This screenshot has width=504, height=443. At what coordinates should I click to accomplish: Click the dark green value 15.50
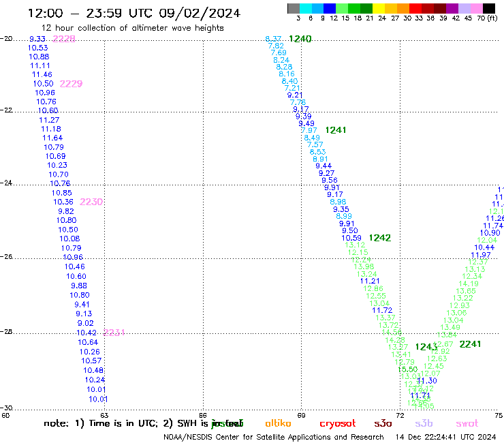(x=407, y=369)
